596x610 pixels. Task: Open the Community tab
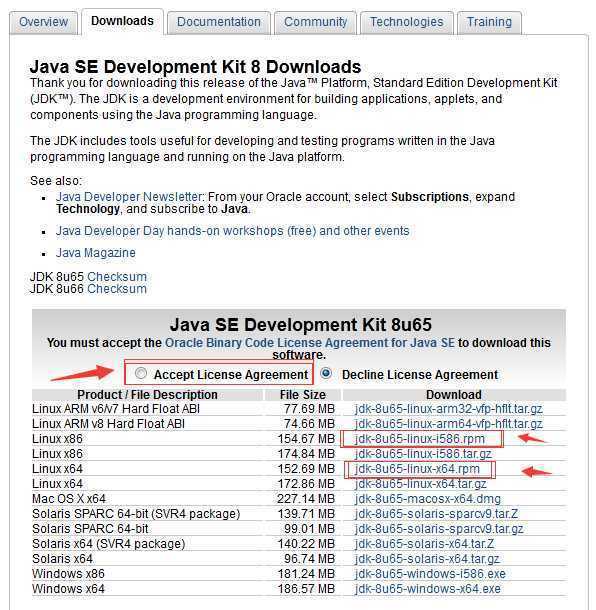pos(315,22)
